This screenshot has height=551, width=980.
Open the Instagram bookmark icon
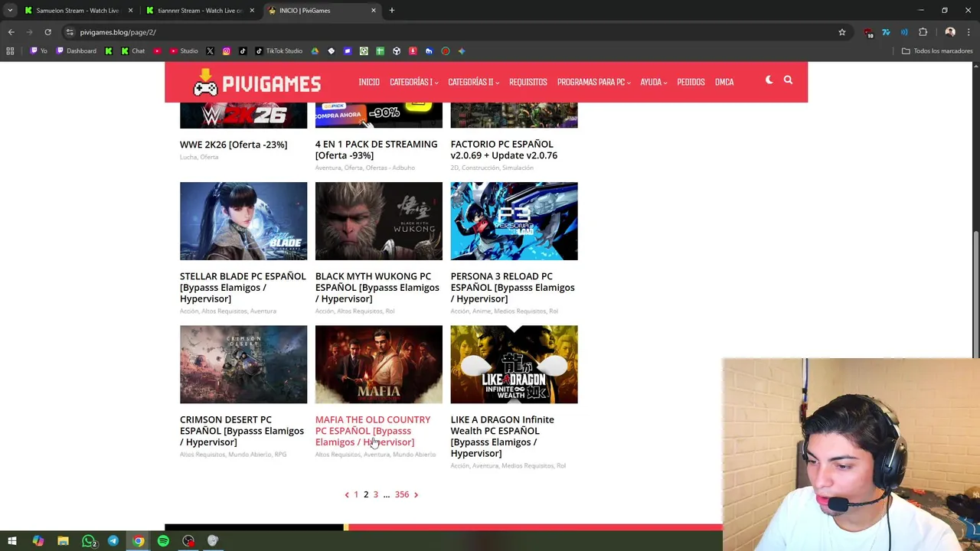click(227, 51)
